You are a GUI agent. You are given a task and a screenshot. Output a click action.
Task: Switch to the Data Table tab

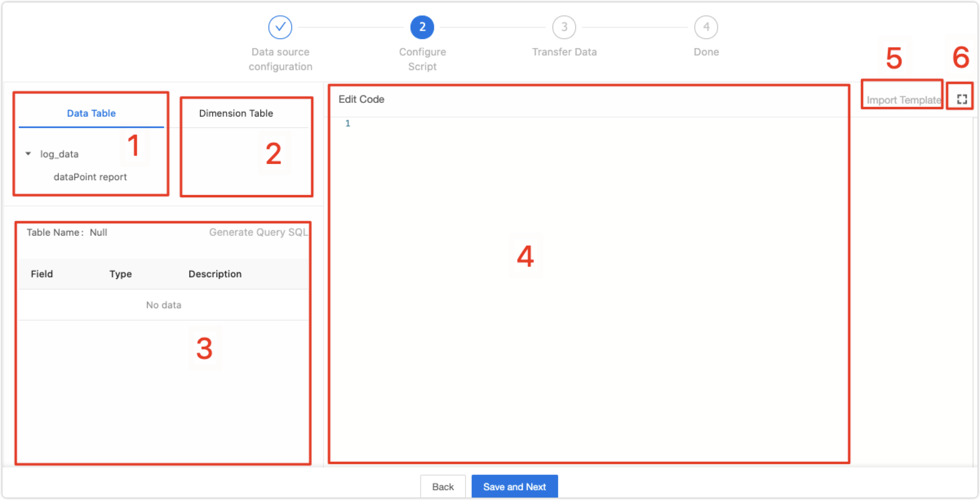91,113
